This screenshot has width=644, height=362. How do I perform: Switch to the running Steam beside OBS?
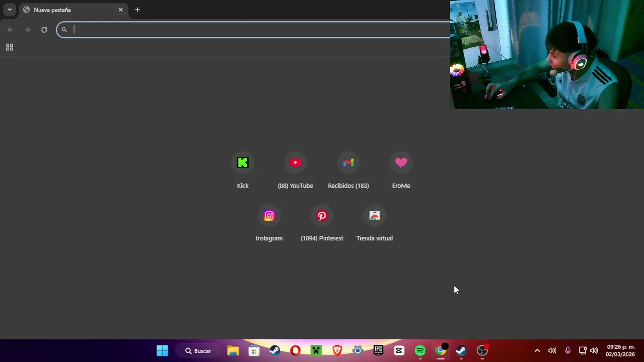pos(461,351)
